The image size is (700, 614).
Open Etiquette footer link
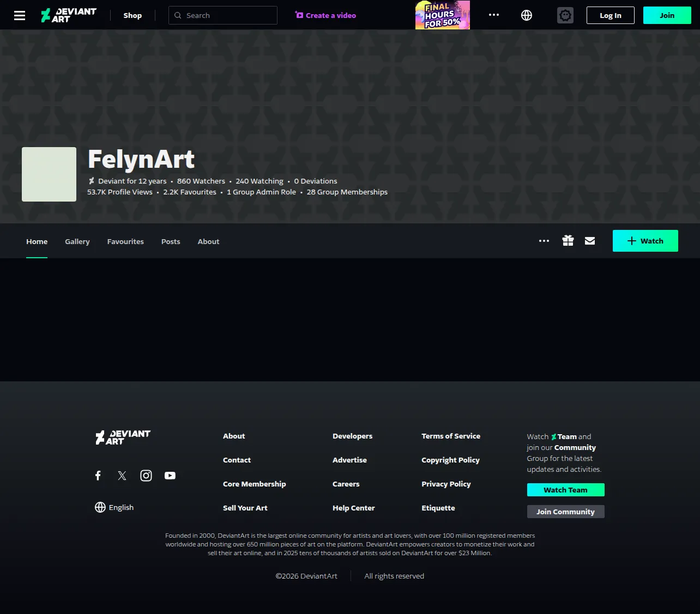coord(438,508)
